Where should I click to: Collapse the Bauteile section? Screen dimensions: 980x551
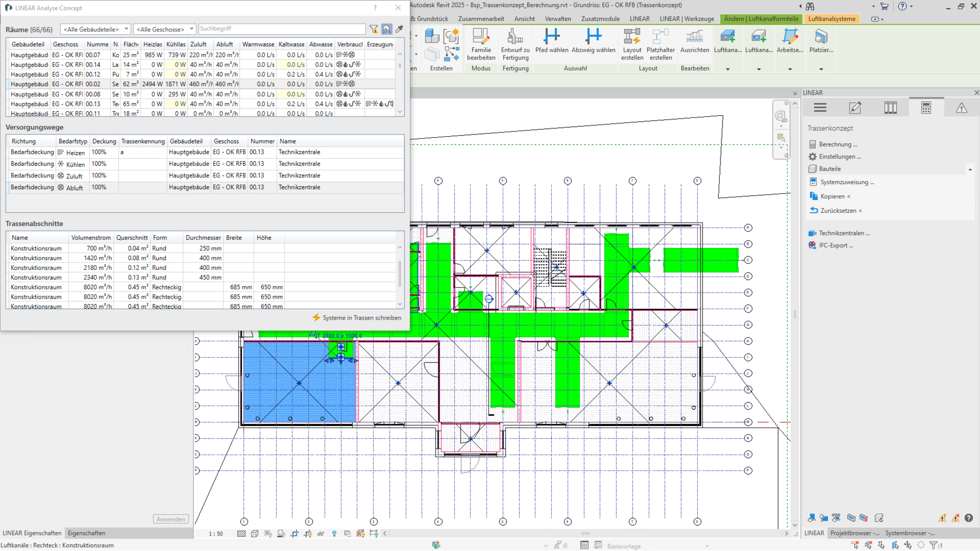[x=970, y=169]
